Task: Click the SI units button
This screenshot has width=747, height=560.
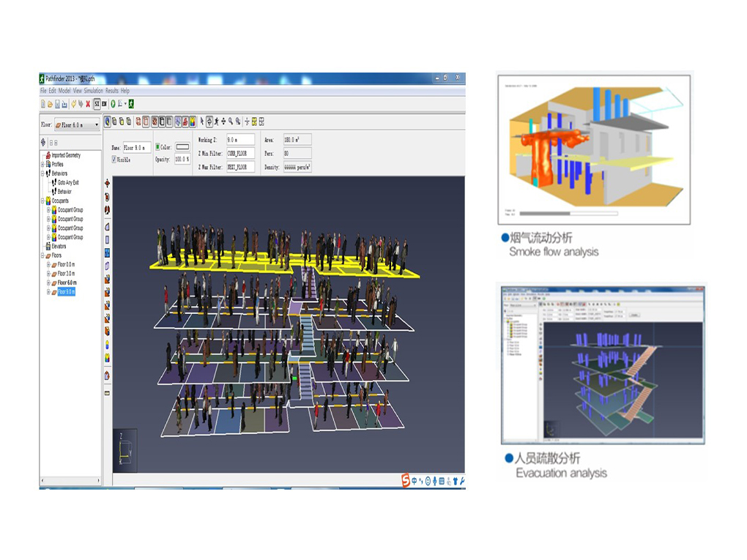Action: click(97, 104)
